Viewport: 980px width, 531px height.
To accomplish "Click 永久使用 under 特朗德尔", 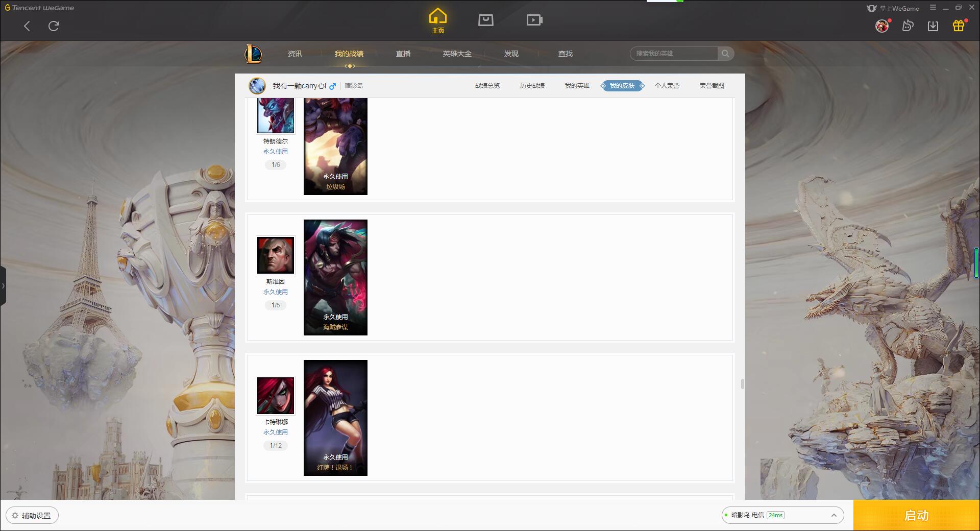I will click(x=276, y=152).
